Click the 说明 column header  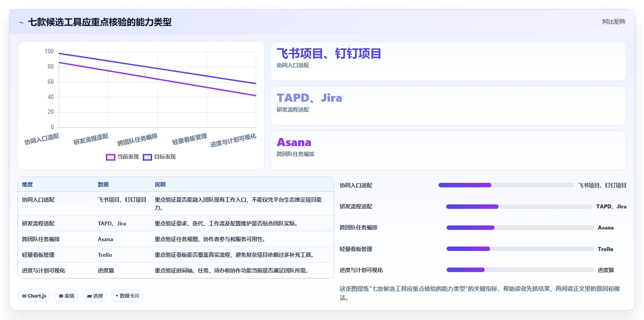point(160,185)
